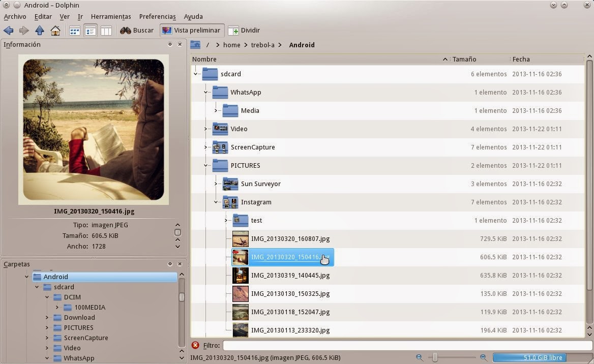Select the Media folder icon
594x364 pixels.
tap(230, 111)
